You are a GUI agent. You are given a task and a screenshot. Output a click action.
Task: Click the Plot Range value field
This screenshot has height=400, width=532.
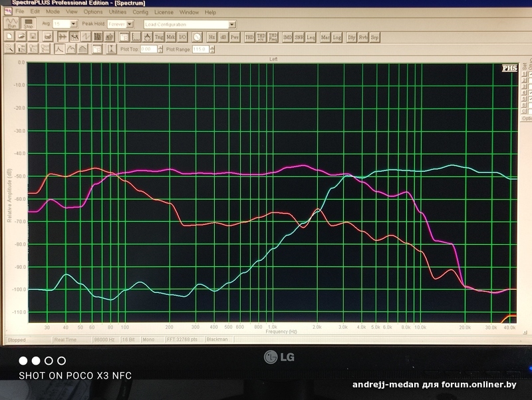coord(201,49)
